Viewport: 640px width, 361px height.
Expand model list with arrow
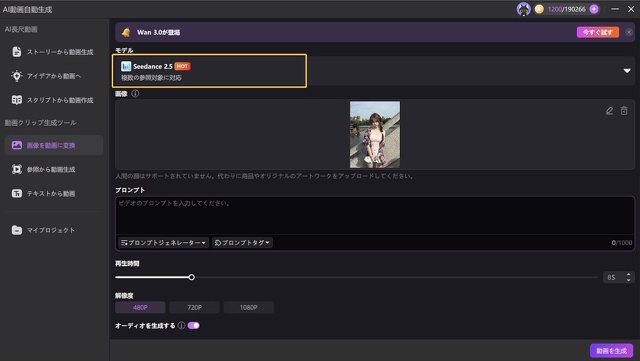point(627,71)
